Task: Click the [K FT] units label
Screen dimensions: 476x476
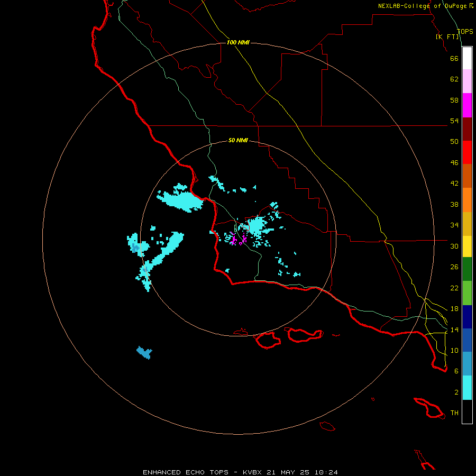Action: 447,36
